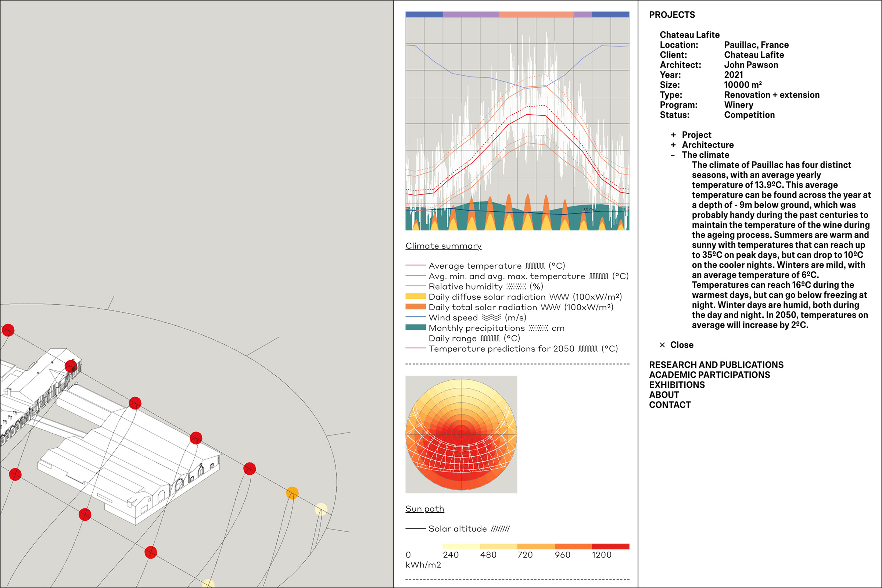Click architect name John Pawson
This screenshot has width=882, height=588.
click(x=751, y=65)
